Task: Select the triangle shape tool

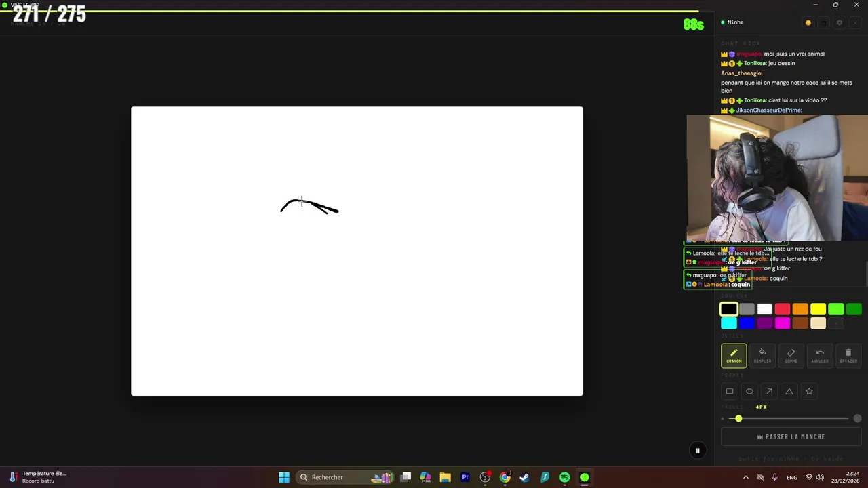Action: click(x=789, y=391)
